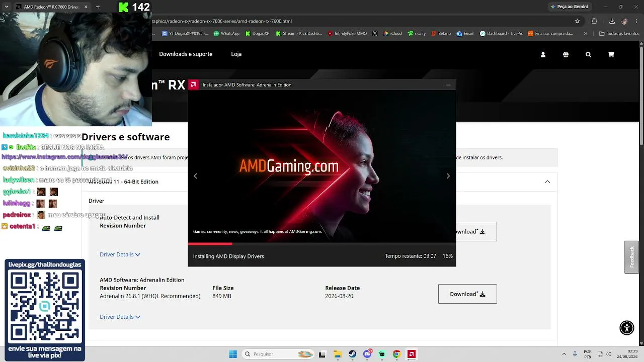
Task: Open a new Chrome tab
Action: (x=98, y=7)
